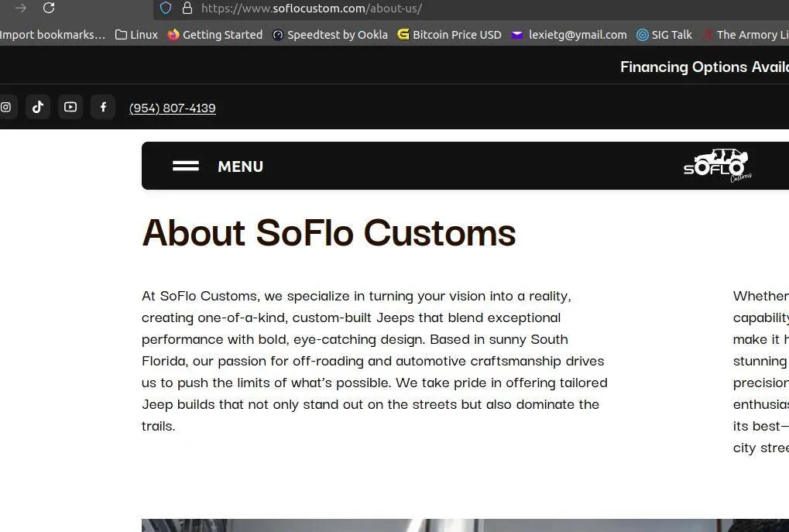The width and height of the screenshot is (789, 532).
Task: Open the tracking protection shield icon
Action: (x=166, y=8)
